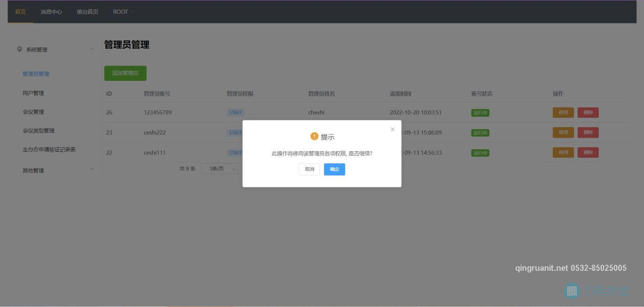Click the dialog message 此操作将停用该管理员各项权限

click(309, 153)
